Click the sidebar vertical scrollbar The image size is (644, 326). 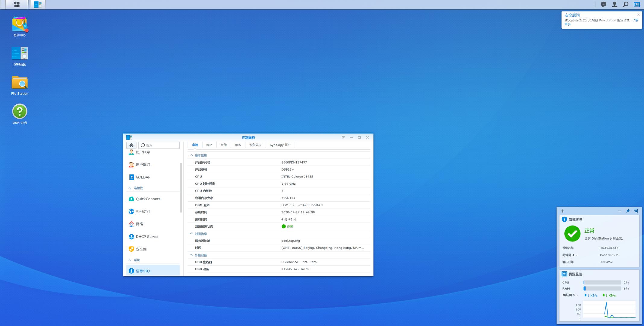(181, 187)
